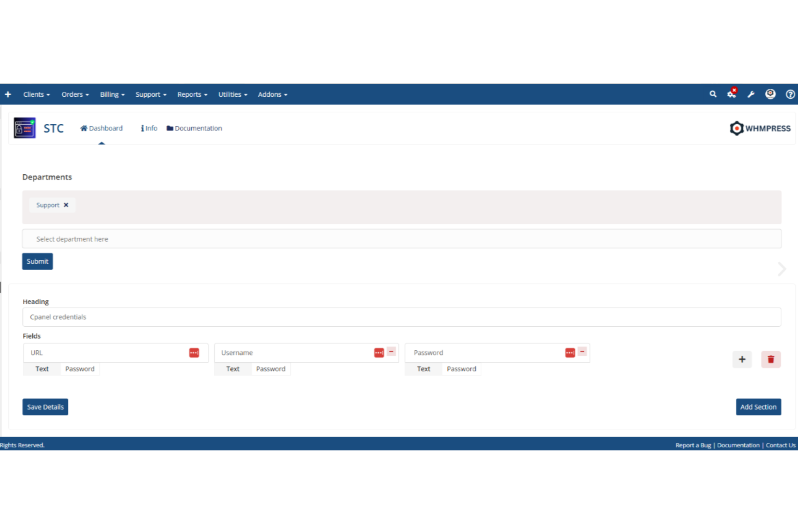
Task: Open the wrench setup icon
Action: tap(751, 94)
